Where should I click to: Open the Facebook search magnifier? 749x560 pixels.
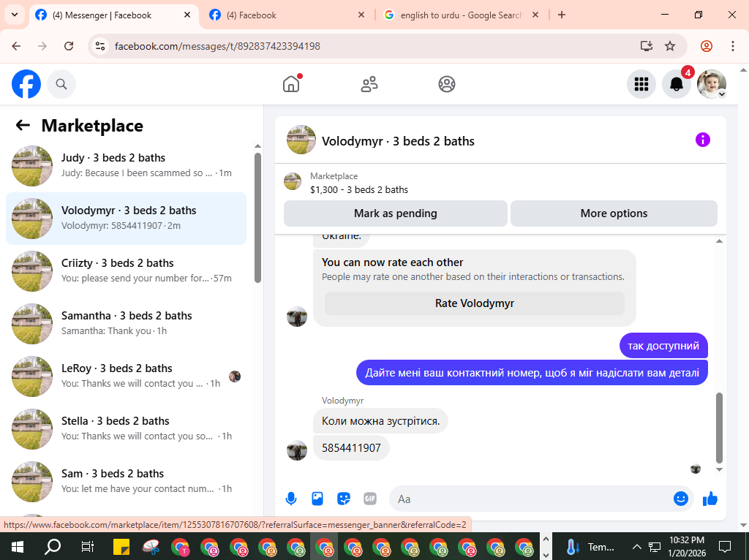click(61, 84)
